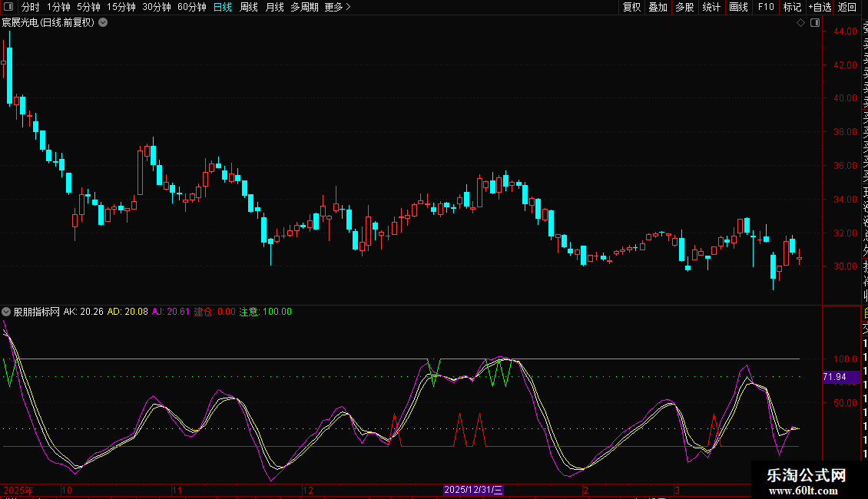
Task: Click the 宸展光电(日线.前复权) chart title
Action: click(48, 23)
